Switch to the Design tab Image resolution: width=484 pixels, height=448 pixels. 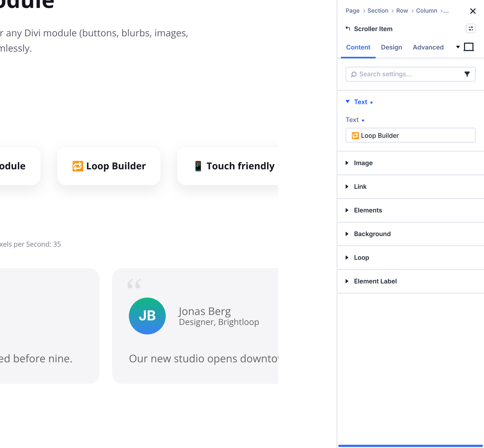[391, 47]
